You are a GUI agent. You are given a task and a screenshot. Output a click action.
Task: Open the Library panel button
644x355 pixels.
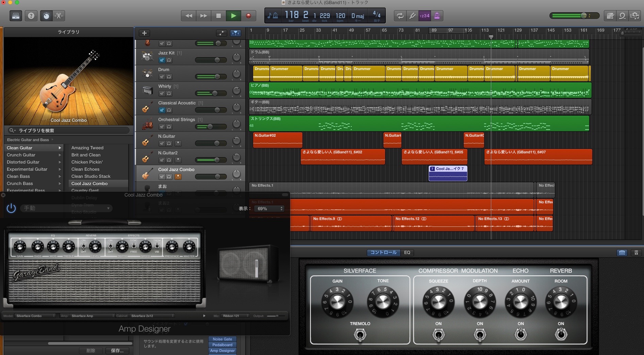click(x=16, y=16)
